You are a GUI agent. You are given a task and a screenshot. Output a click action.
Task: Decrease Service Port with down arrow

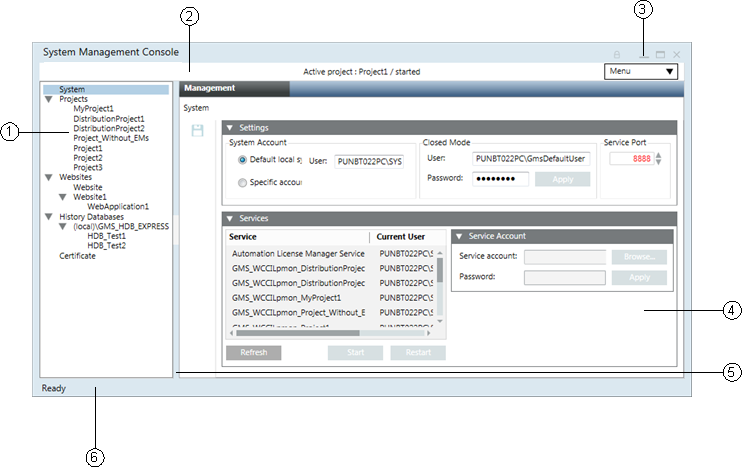coord(659,163)
